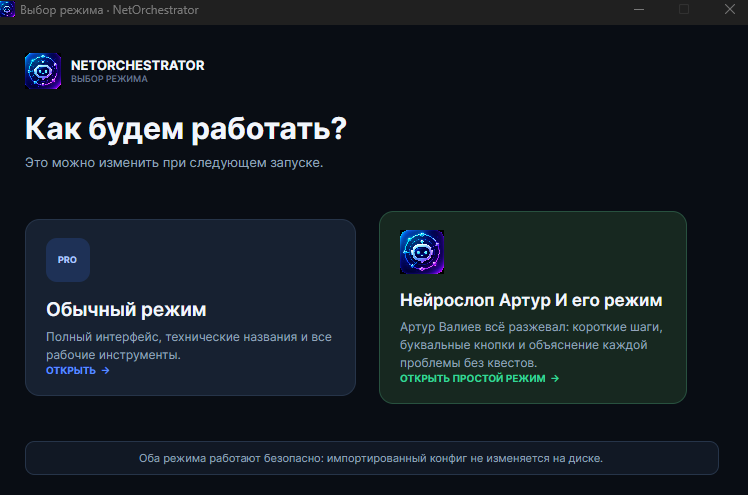This screenshot has width=748, height=495.
Task: Click the text about changing at next launch
Action: 174,163
